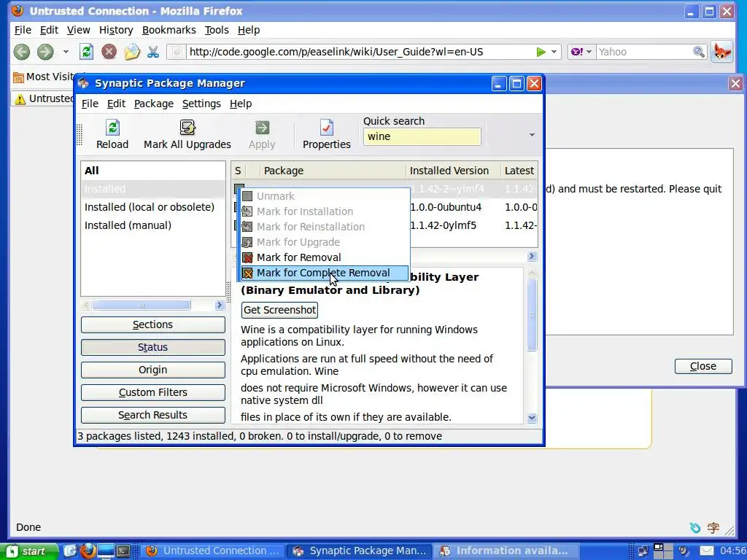
Task: Open the Firefox Bookmarks menu
Action: point(169,30)
